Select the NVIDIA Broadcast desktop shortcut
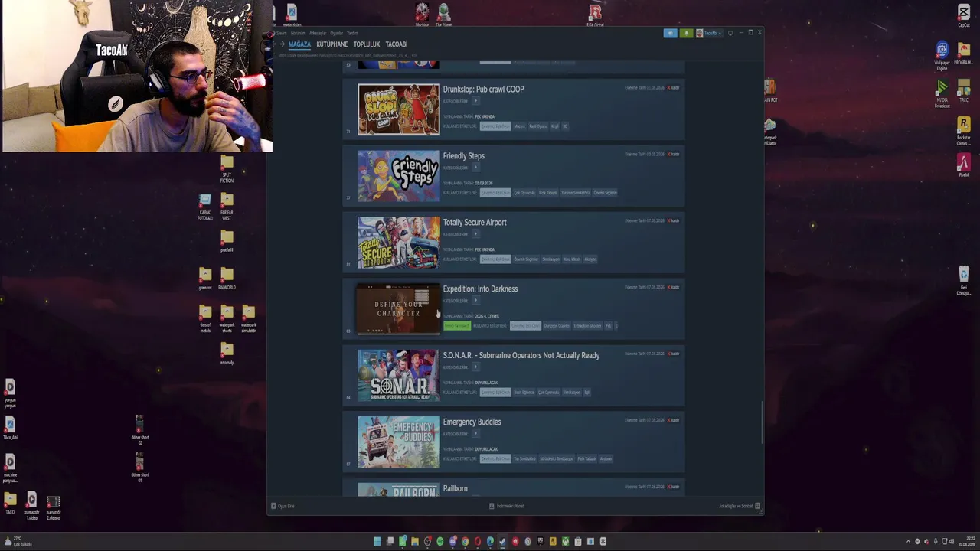This screenshot has height=551, width=980. click(x=942, y=94)
